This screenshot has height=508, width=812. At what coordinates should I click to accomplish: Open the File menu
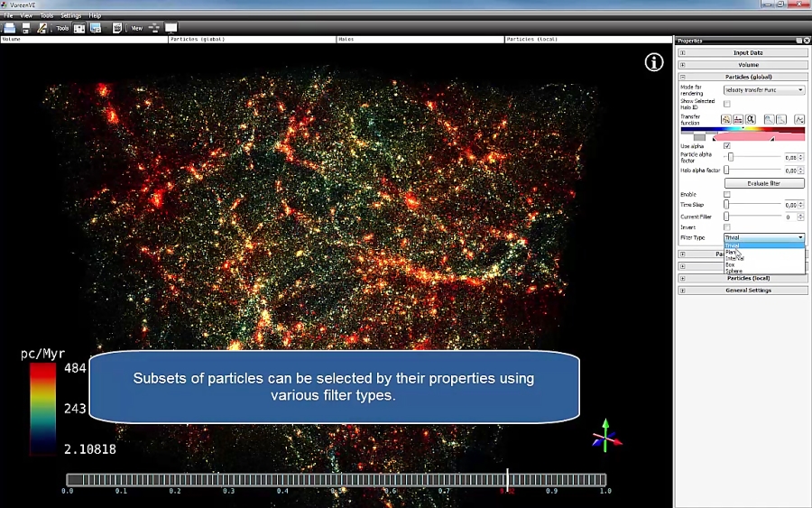(8, 15)
